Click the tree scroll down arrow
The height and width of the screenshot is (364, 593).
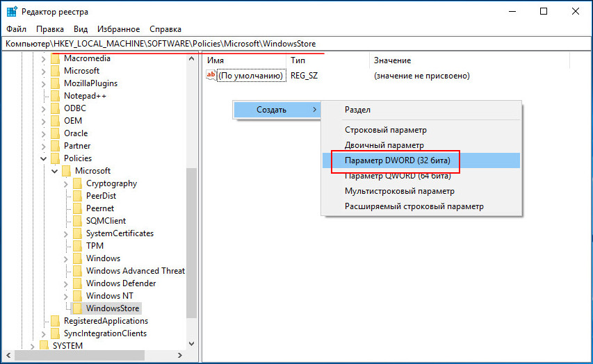coord(191,344)
